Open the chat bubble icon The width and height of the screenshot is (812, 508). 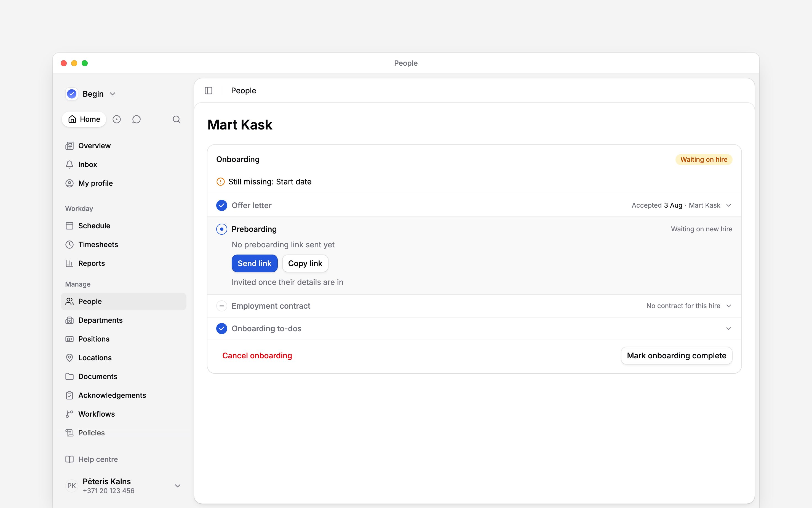136,119
